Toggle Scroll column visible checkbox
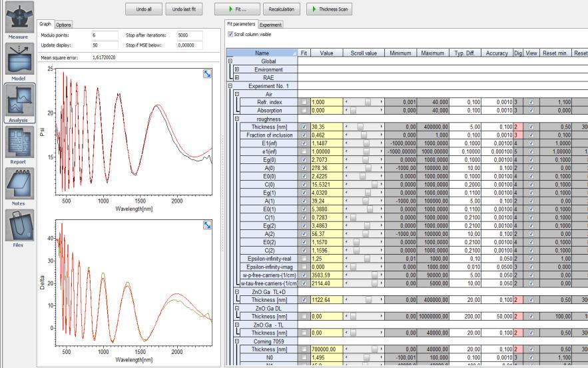 pos(230,34)
